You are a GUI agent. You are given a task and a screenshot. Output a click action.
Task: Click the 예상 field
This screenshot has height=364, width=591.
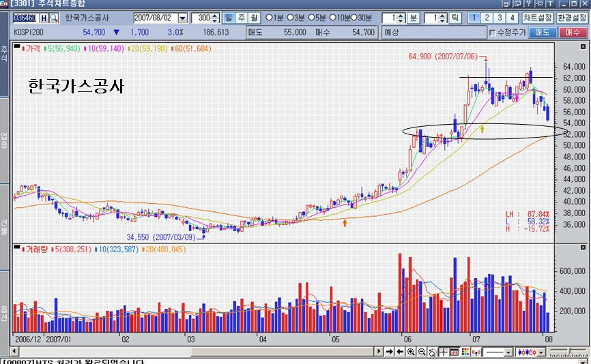click(434, 33)
